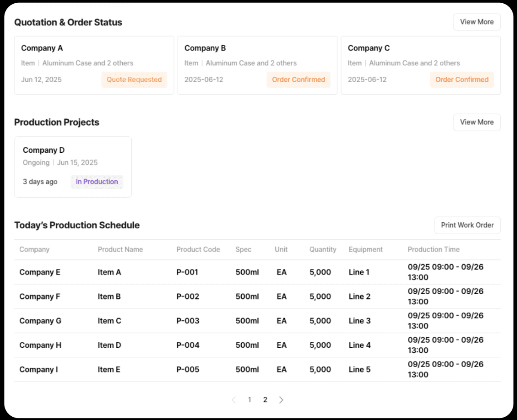Click production time in the Company E row
517x420 pixels.
445,272
